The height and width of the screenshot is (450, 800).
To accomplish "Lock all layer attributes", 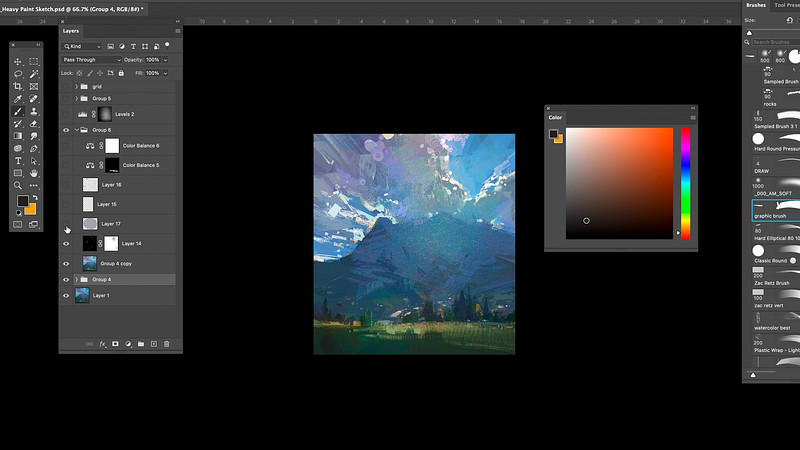I will (121, 73).
